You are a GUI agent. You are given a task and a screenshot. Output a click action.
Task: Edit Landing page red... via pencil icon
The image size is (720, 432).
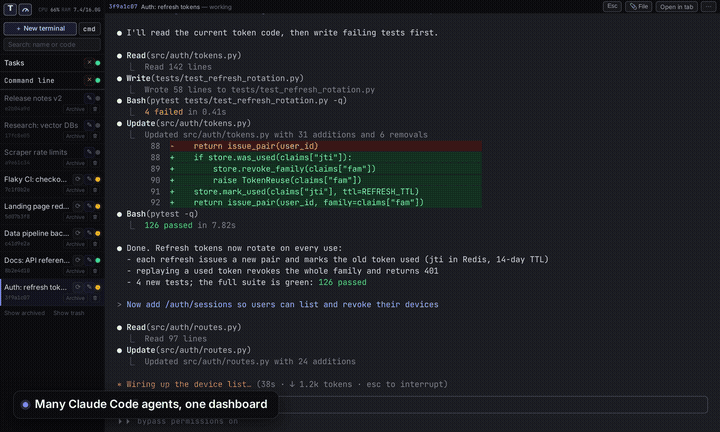(x=89, y=206)
